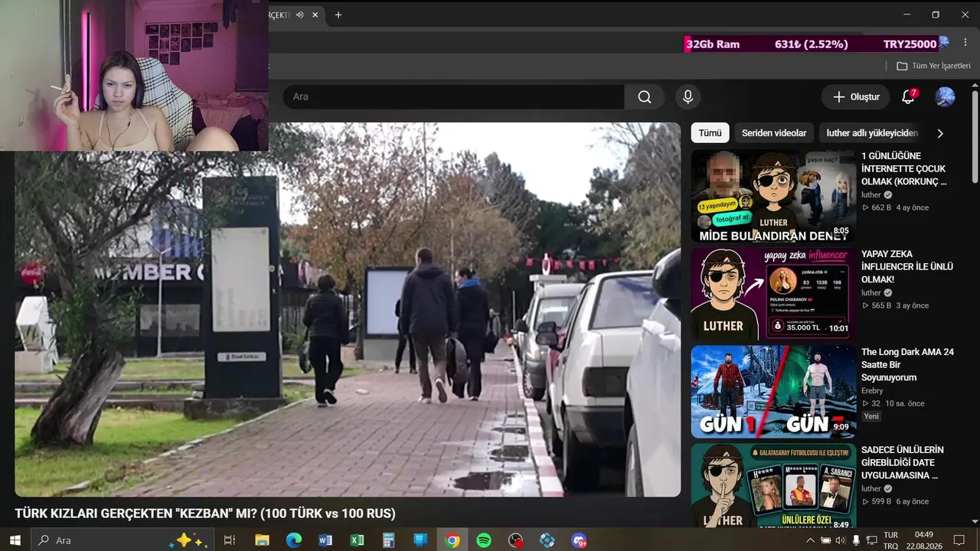Image resolution: width=980 pixels, height=551 pixels.
Task: Open title link 1 GÜNLÜĞÜNE İNTERNETTE ÇOCUK OLMAK
Action: [903, 169]
